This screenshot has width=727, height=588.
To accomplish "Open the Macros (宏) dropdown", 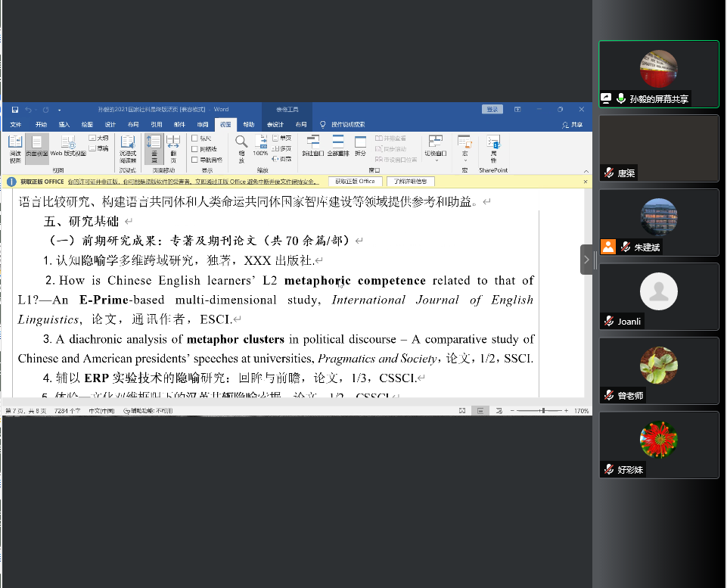I will coord(465,148).
